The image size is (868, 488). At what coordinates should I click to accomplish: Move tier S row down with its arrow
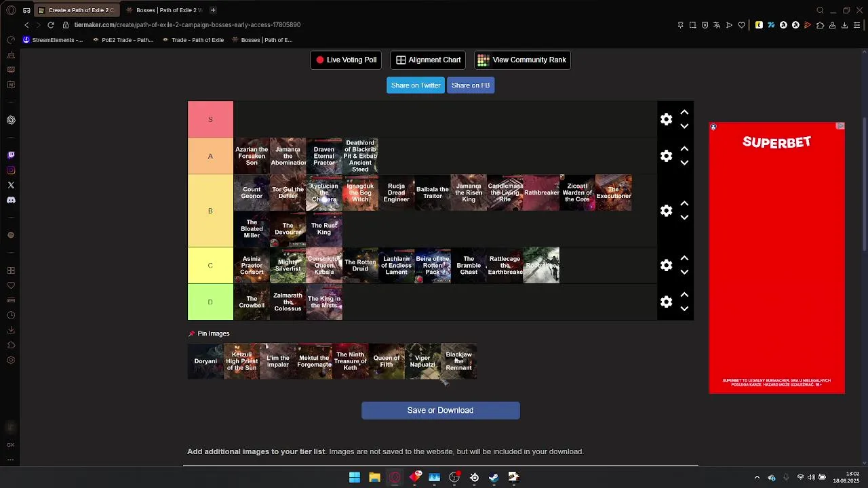click(684, 126)
